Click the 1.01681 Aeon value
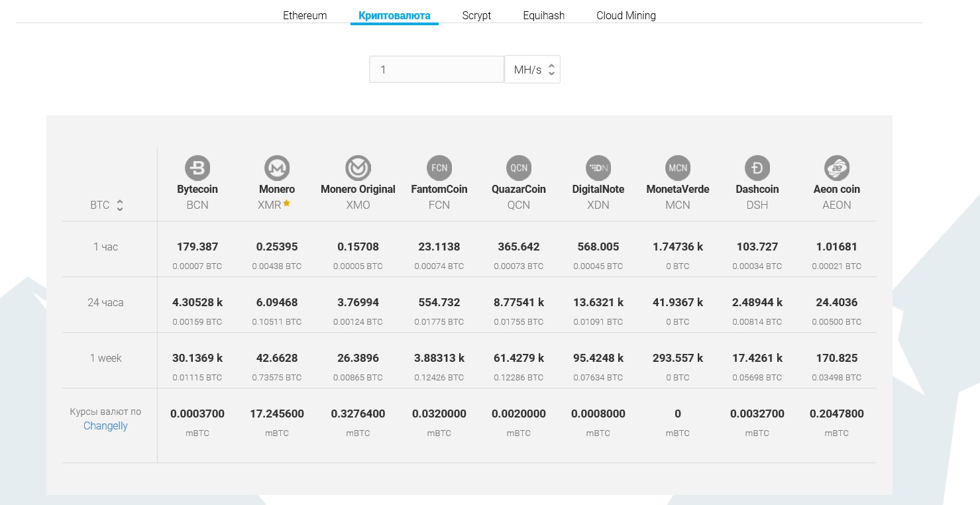 tap(837, 247)
